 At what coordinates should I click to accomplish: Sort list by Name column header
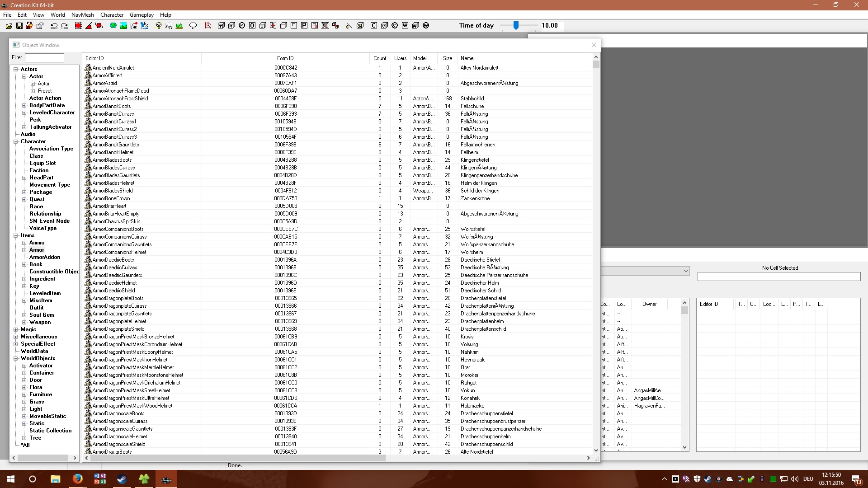point(467,58)
